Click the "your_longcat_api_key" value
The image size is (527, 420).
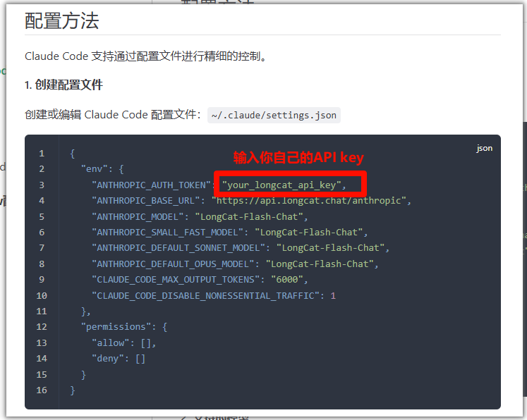click(281, 185)
